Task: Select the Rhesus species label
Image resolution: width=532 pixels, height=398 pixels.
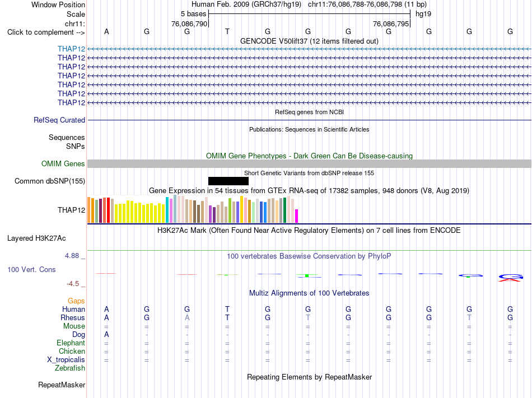Action: tap(73, 317)
